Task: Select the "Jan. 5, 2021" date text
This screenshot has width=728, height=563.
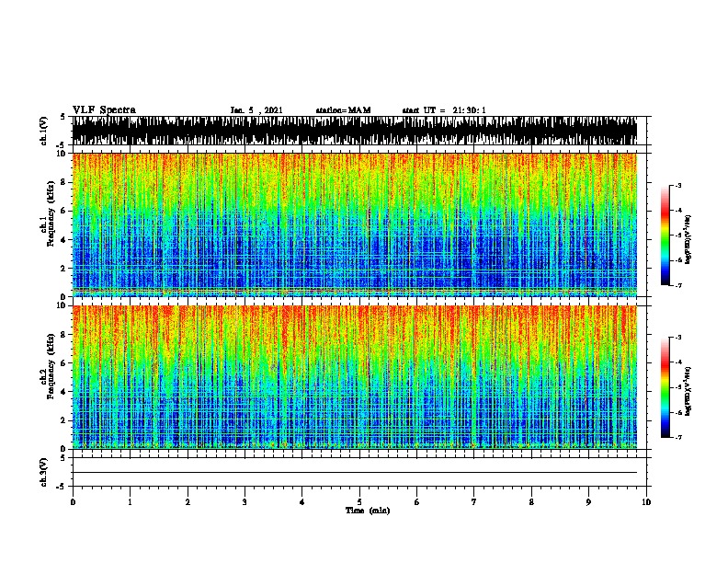Action: (256, 110)
